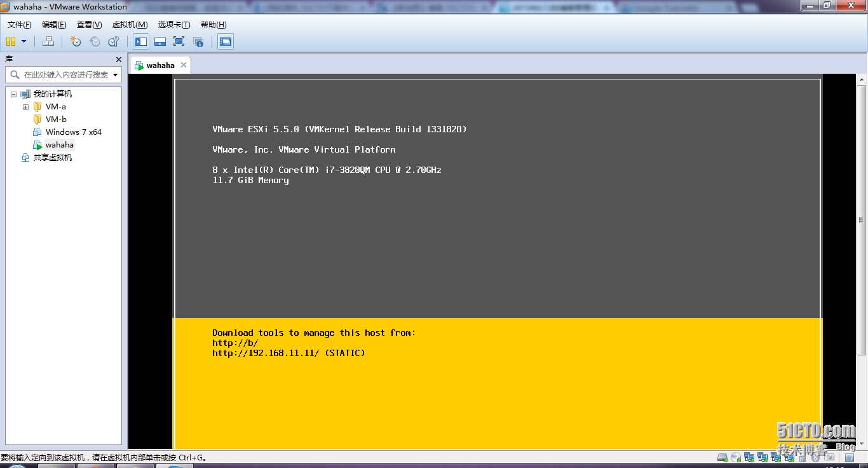Select the wahaha virtual machine in library
868x468 pixels.
[x=60, y=145]
